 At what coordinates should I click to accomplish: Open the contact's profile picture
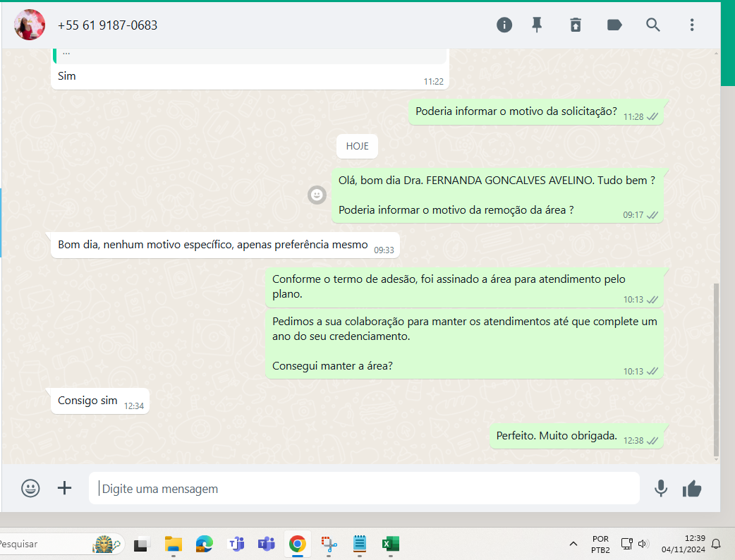pyautogui.click(x=30, y=25)
